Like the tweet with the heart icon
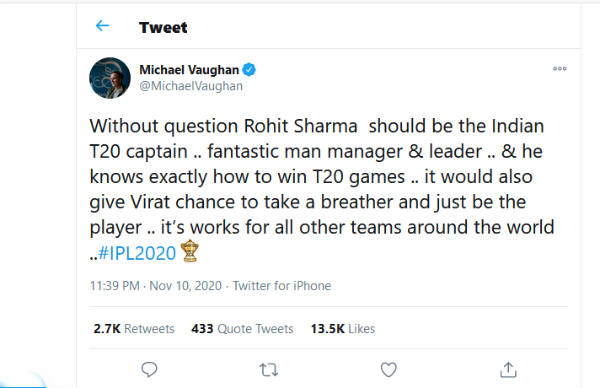Viewport: 600px width, 388px height. (388, 369)
